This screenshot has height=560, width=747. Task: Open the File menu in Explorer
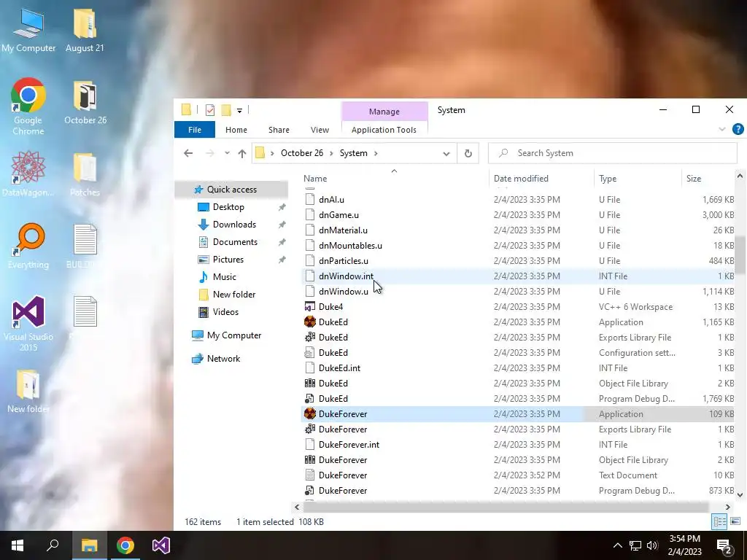pos(194,130)
